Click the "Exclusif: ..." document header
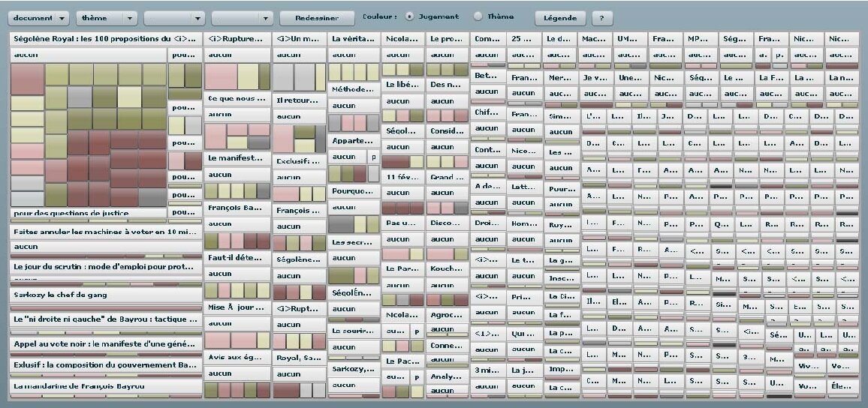The width and height of the screenshot is (868, 408). coord(299,162)
